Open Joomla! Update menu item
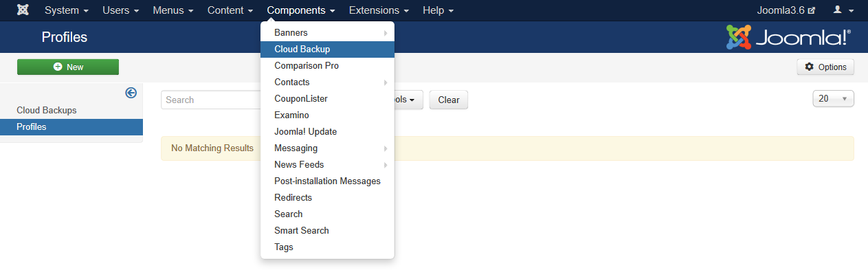868x279 pixels. [305, 132]
